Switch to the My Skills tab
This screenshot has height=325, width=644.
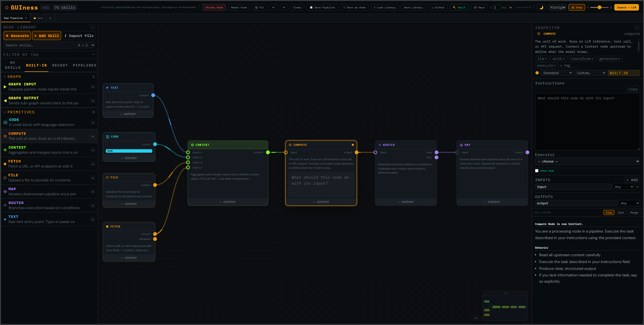pyautogui.click(x=13, y=65)
